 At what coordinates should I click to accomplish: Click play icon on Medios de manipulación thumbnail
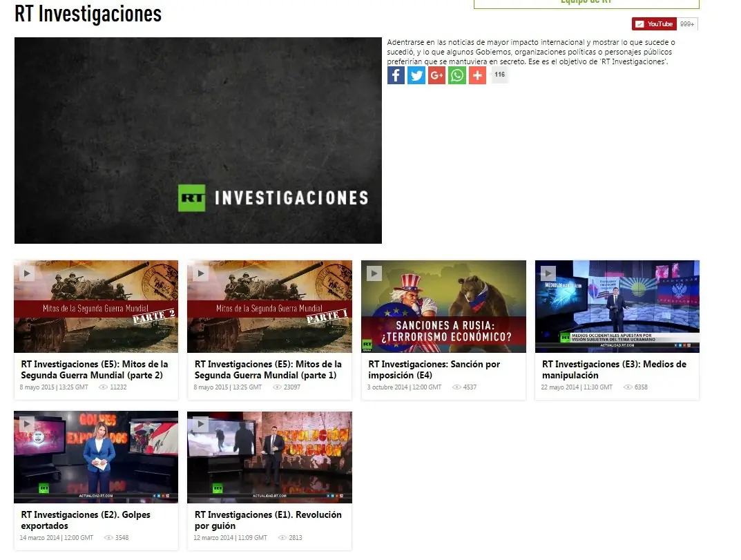[x=548, y=273]
